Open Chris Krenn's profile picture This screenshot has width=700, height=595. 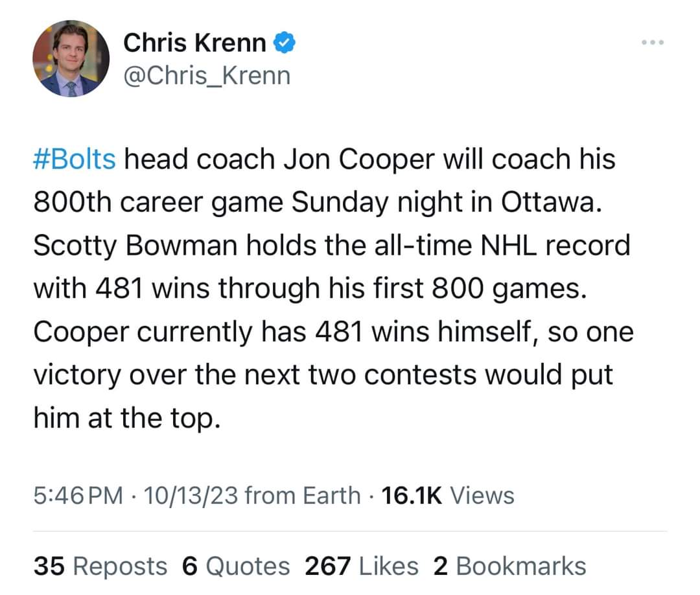click(x=71, y=58)
